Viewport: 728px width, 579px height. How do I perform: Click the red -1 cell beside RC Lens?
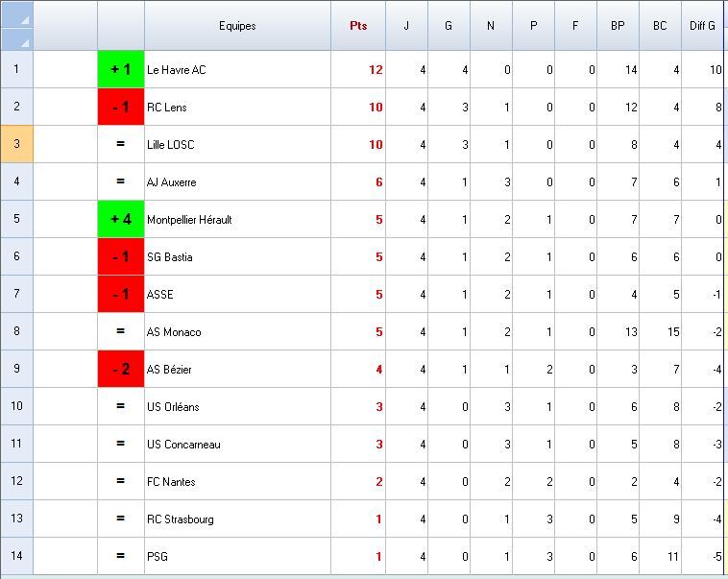pos(121,107)
